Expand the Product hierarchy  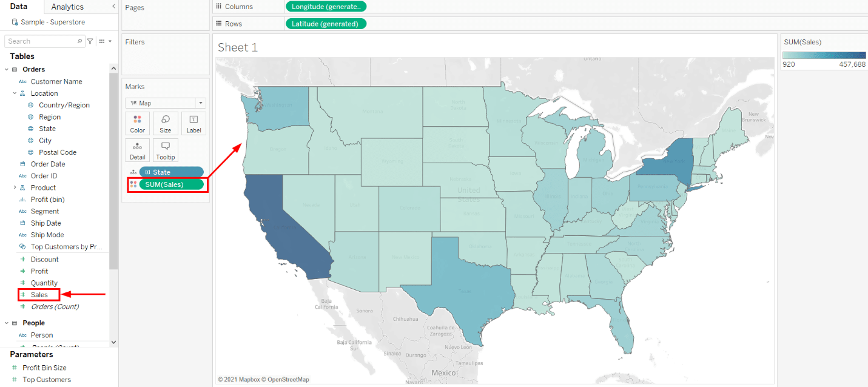tap(15, 187)
